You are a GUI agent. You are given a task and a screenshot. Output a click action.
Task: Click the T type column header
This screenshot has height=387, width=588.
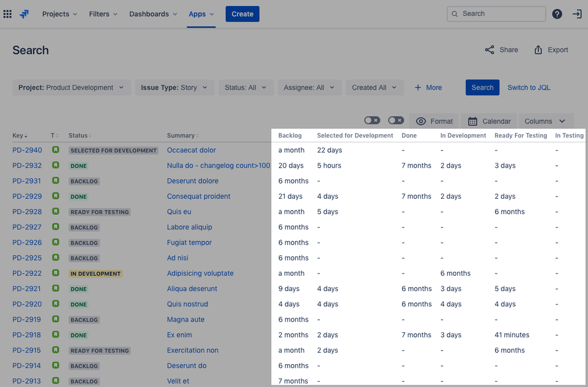click(x=54, y=136)
